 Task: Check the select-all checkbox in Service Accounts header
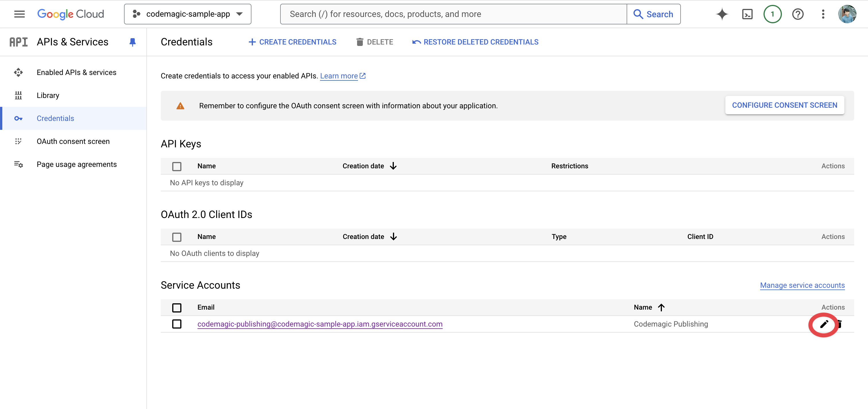[x=177, y=308]
